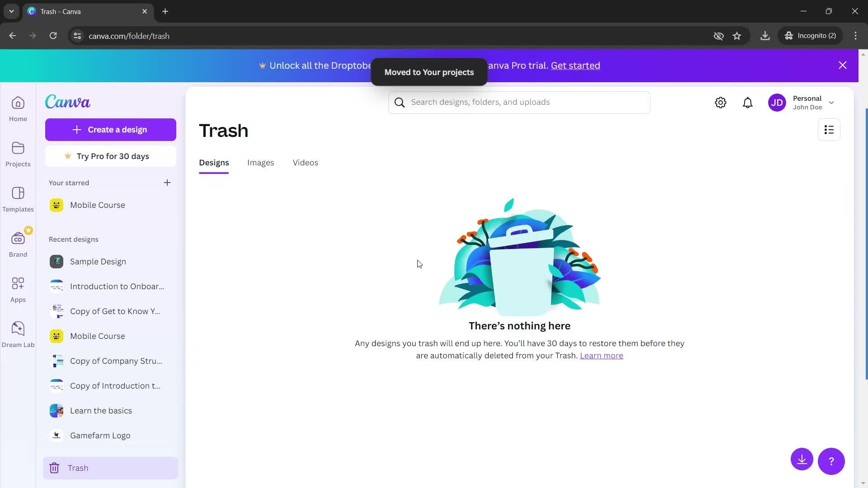Open Learn the basics design
The image size is (868, 488).
point(111,411)
